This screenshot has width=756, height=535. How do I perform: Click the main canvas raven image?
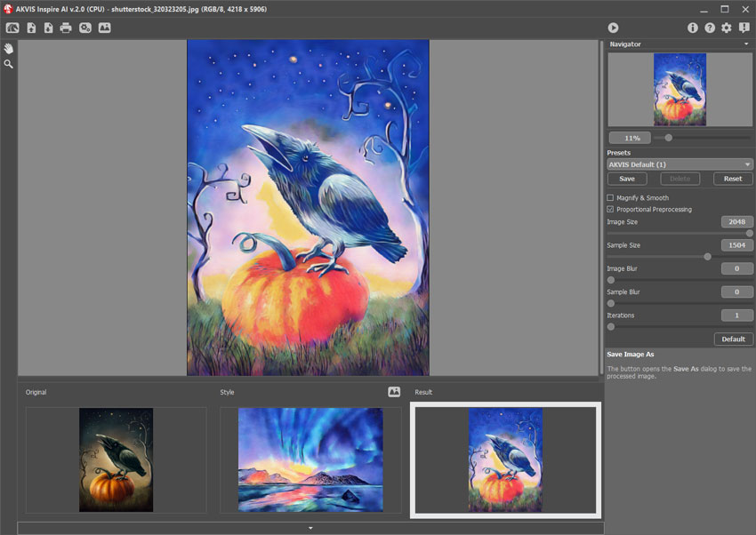click(x=308, y=208)
